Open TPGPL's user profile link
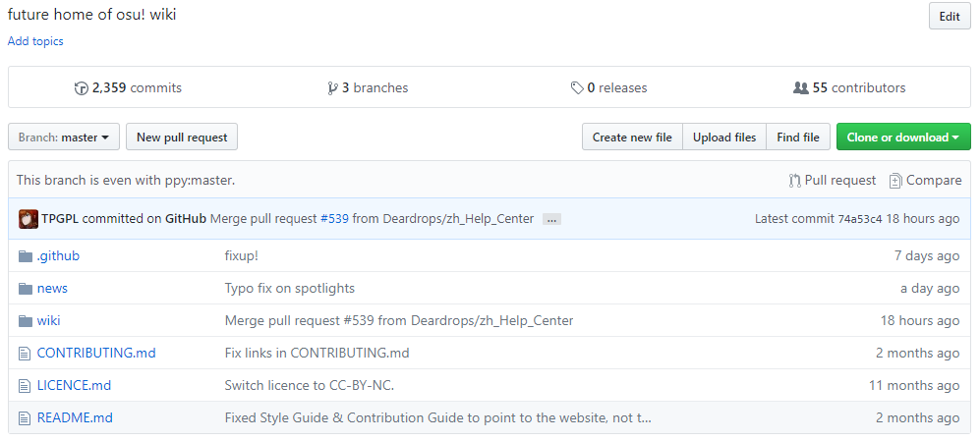 [60, 219]
